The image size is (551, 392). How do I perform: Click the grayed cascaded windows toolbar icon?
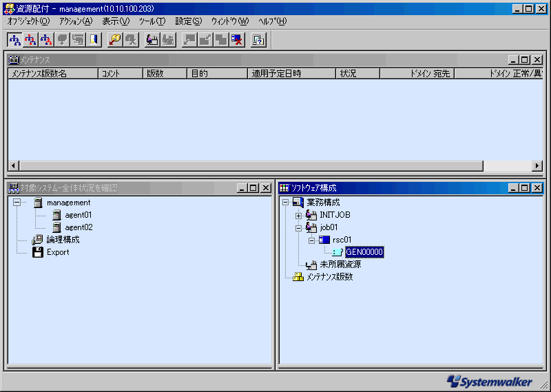click(x=78, y=40)
